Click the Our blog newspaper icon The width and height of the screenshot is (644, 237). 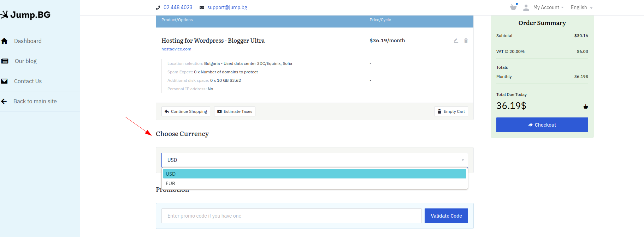[x=5, y=61]
